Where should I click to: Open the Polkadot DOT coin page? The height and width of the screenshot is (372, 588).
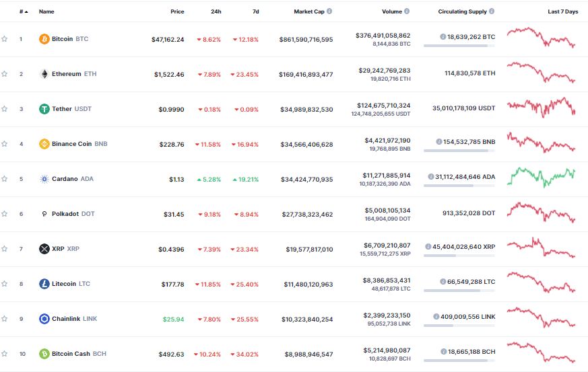click(73, 214)
